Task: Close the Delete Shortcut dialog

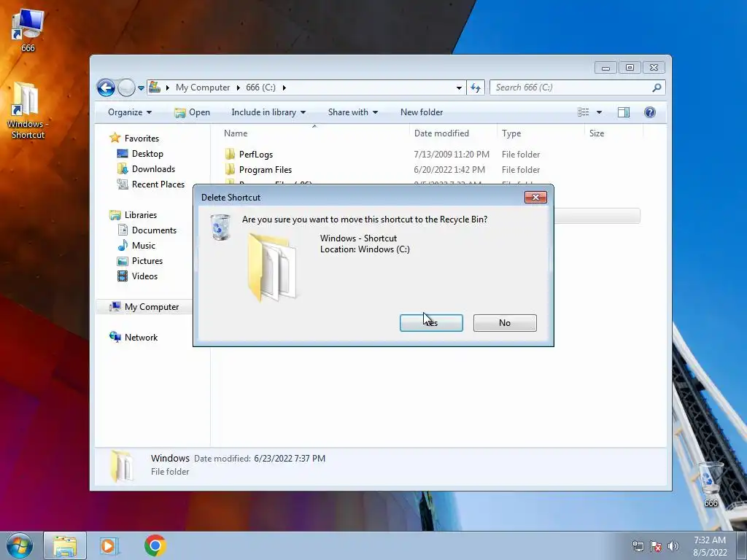Action: point(535,197)
